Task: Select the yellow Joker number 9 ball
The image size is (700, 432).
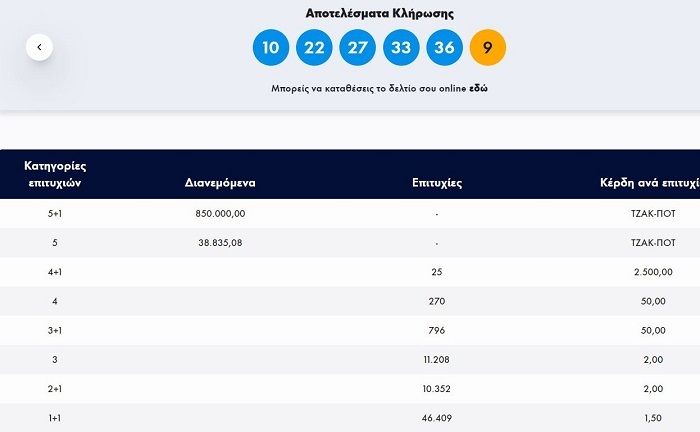Action: click(488, 47)
